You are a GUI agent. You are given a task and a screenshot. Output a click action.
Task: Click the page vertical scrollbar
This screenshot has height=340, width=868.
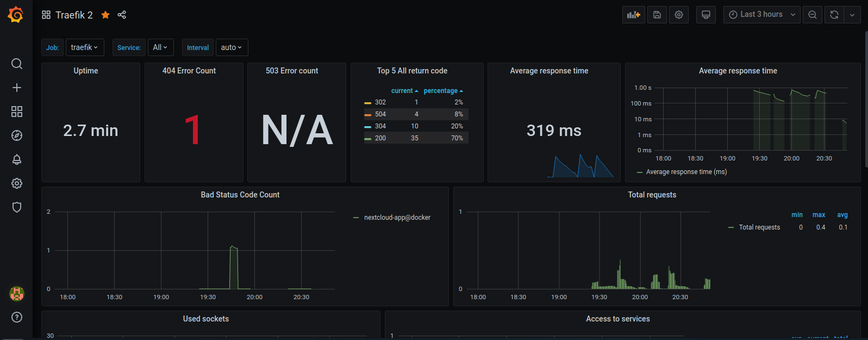click(x=866, y=99)
